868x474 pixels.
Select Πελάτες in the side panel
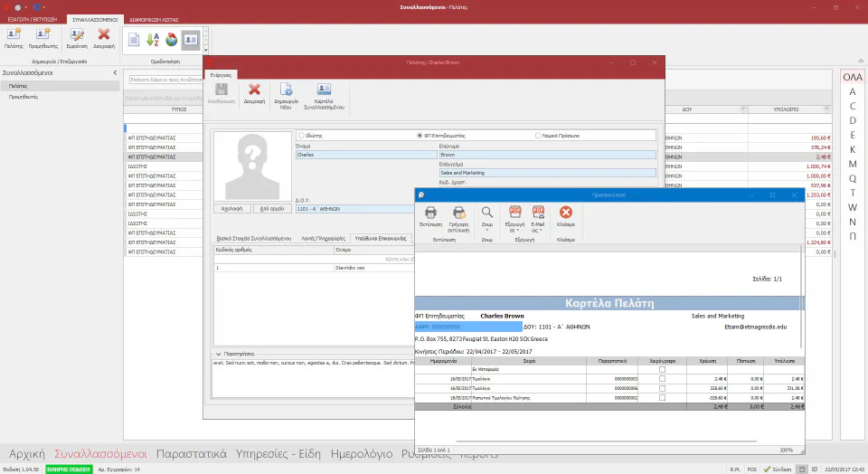tap(60, 86)
